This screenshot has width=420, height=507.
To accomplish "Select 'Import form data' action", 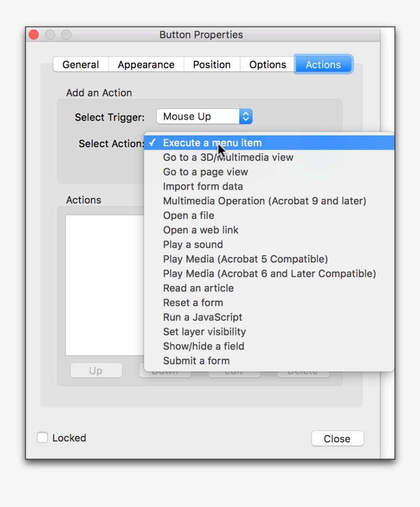I will [x=203, y=186].
